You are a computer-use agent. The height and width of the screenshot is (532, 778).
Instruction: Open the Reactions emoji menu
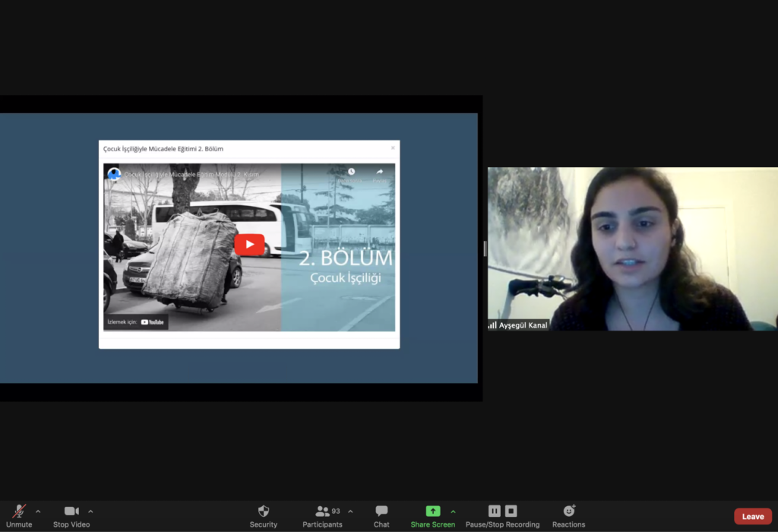click(x=568, y=516)
